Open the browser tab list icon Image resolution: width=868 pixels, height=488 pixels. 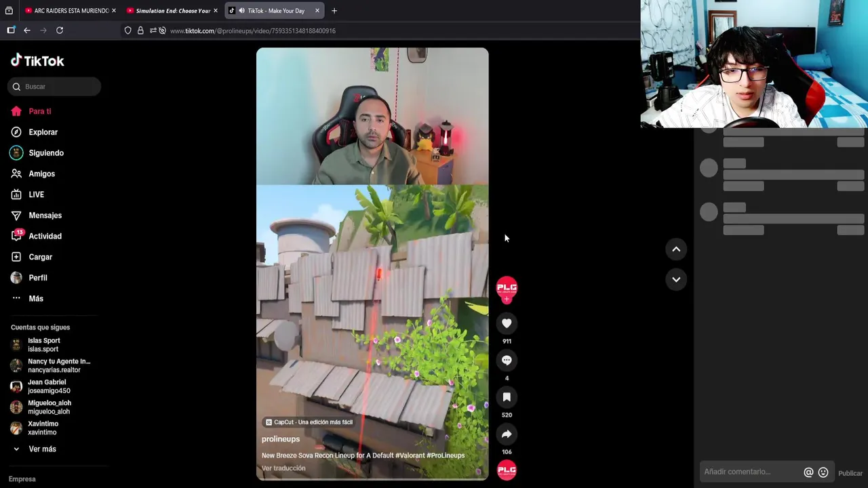click(9, 11)
